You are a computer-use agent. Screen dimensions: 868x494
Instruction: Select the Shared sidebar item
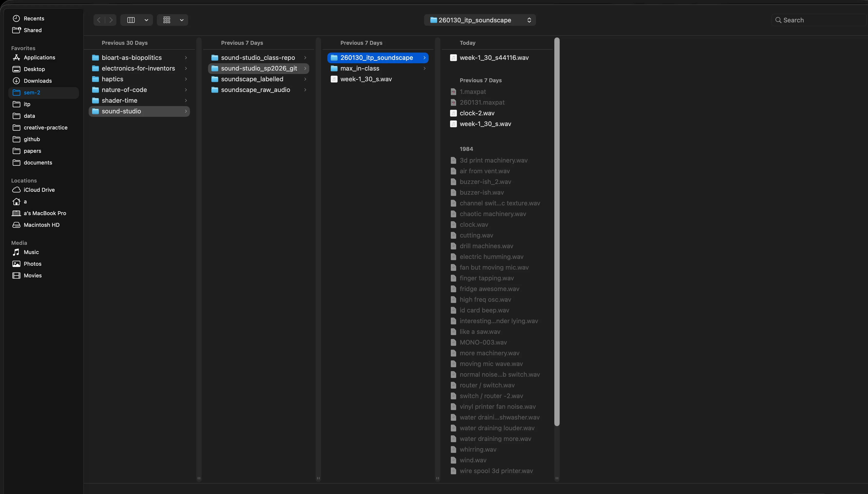click(x=33, y=30)
